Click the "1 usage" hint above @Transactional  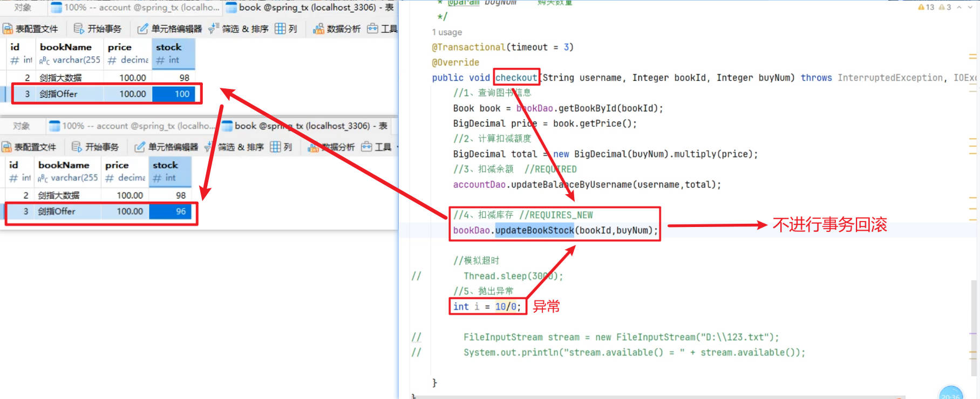(x=447, y=32)
